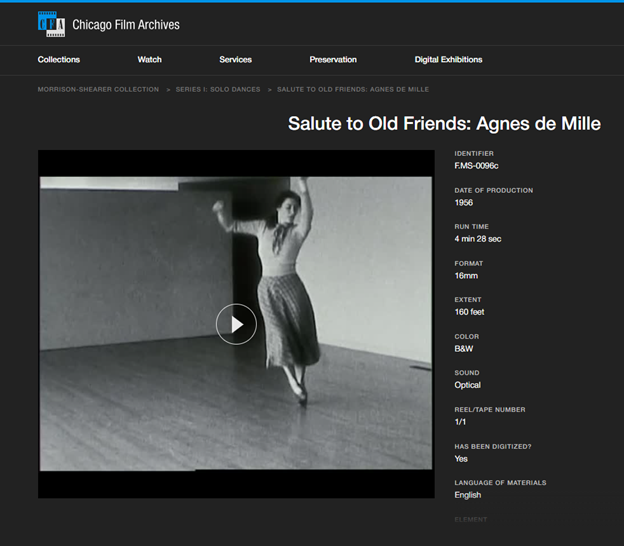The width and height of the screenshot is (624, 546).
Task: Open the Watch navigation item
Action: 149,60
